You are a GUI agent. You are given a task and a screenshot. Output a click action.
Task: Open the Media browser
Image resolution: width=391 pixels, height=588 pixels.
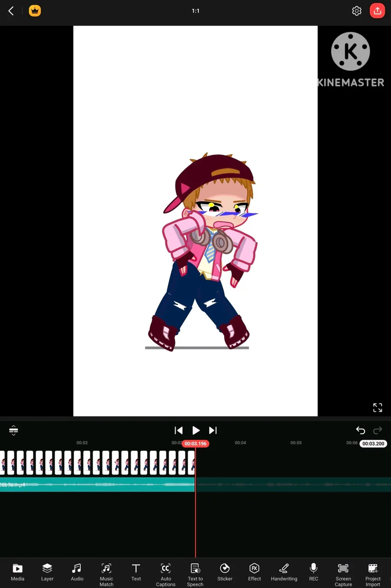(x=17, y=572)
